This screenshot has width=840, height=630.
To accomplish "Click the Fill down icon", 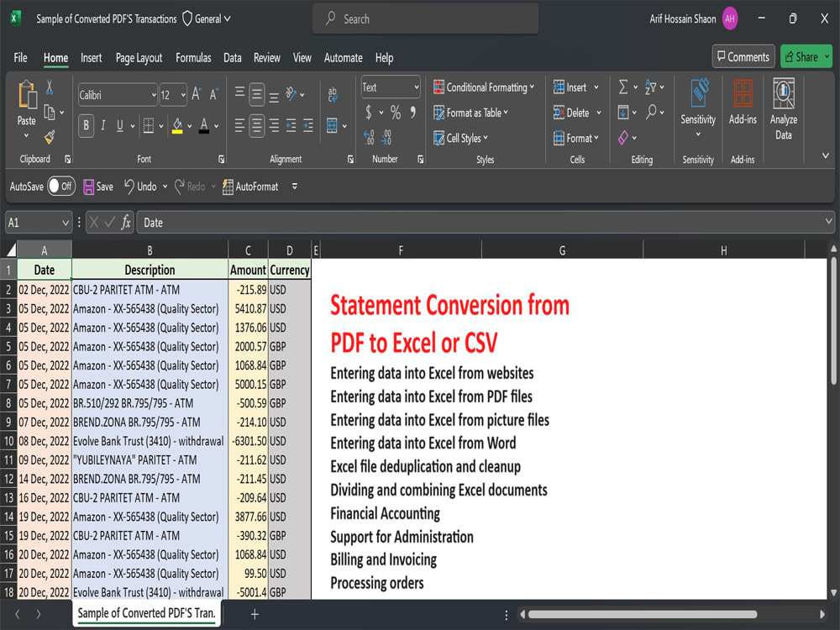I will (x=623, y=112).
